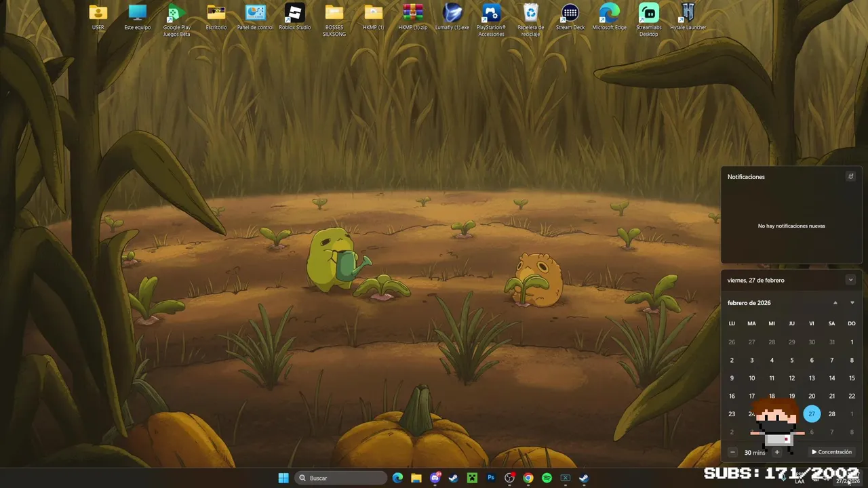Increase focus time with plus button
Viewport: 868px width, 488px height.
[777, 452]
